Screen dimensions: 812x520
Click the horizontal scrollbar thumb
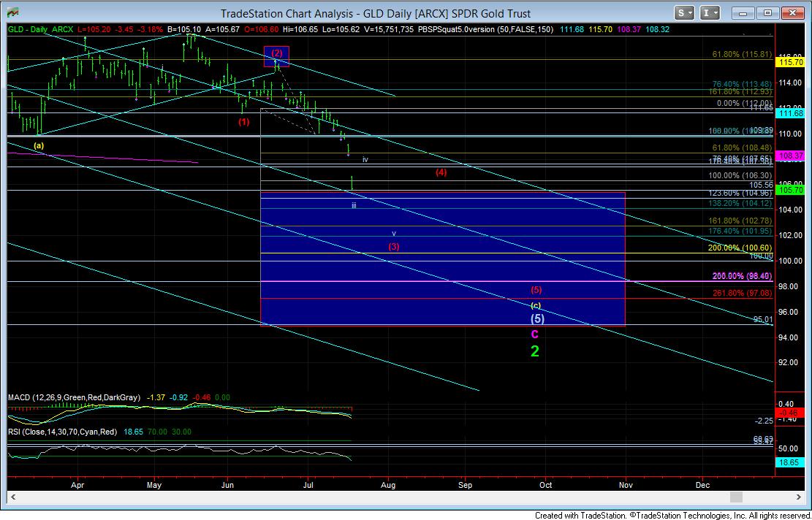[x=737, y=497]
